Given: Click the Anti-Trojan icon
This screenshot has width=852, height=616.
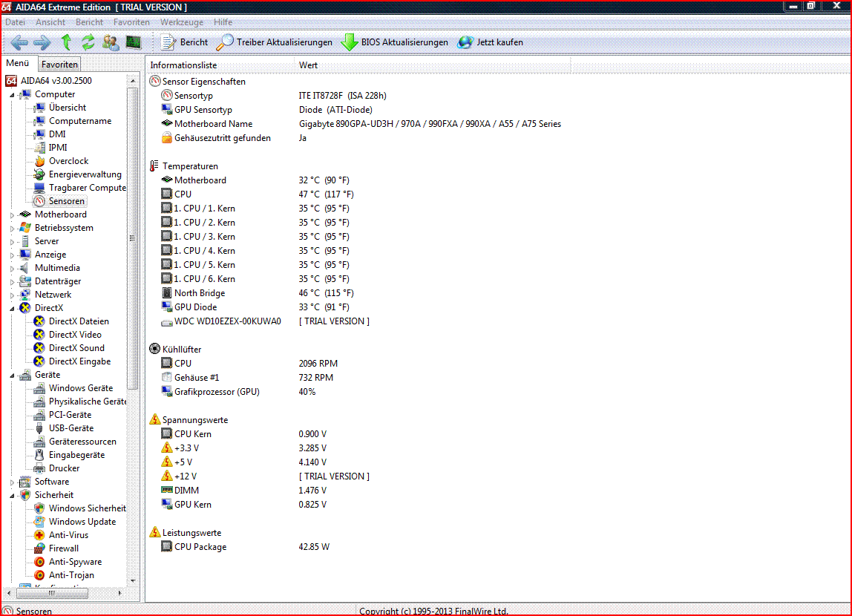Looking at the screenshot, I should pyautogui.click(x=39, y=575).
